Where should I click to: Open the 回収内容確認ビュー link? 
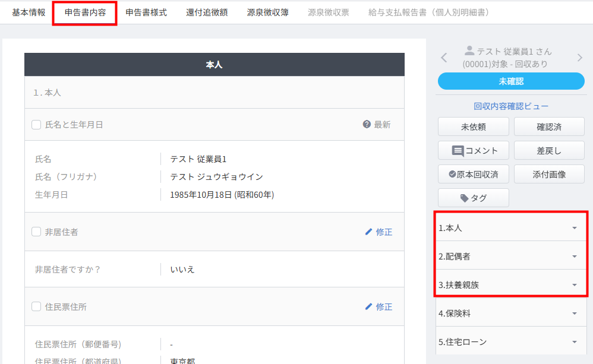tap(511, 107)
